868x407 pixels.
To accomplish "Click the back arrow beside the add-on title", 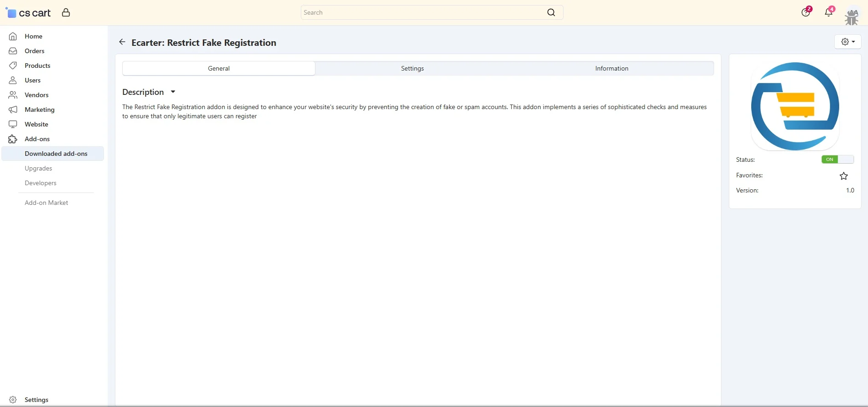I will point(122,42).
